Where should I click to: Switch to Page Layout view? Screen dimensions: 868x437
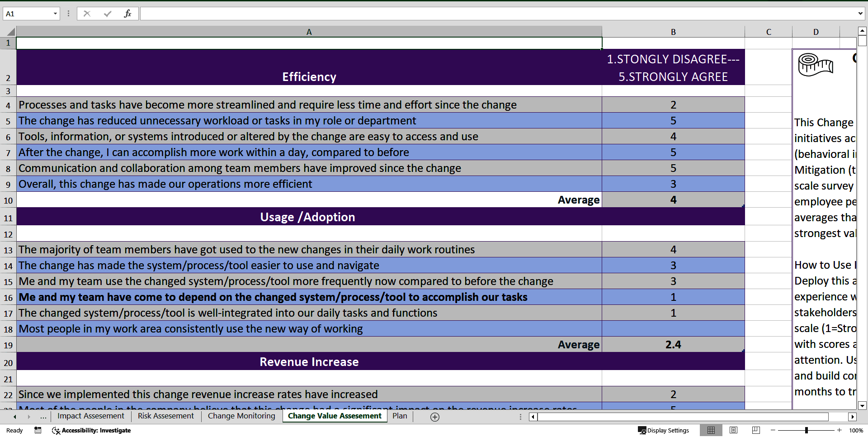(734, 430)
